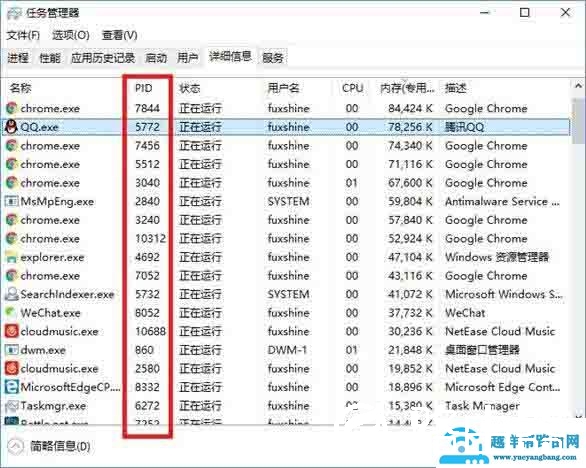Click the vertical scrollbar thumb
Viewport: 586px width, 468px height.
(x=578, y=121)
